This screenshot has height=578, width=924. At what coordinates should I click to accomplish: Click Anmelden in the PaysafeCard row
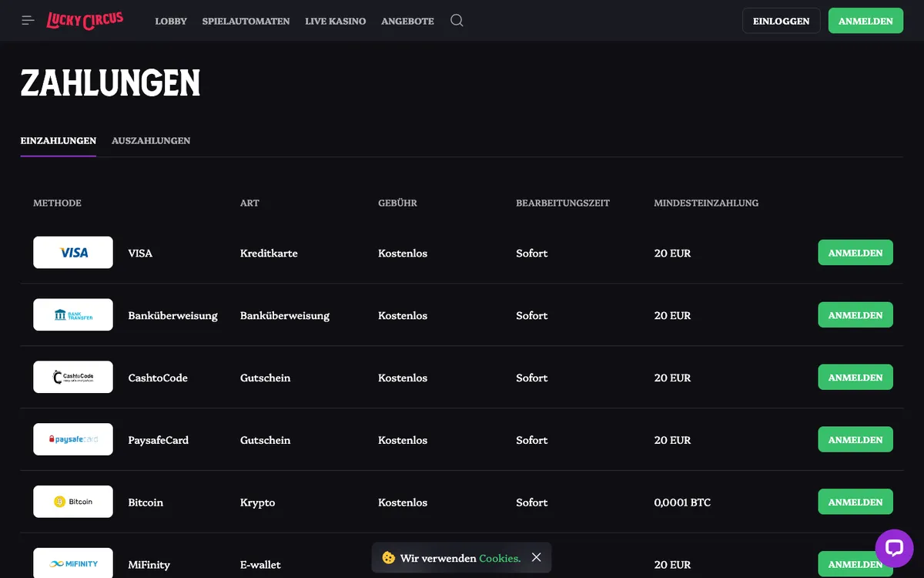tap(855, 440)
